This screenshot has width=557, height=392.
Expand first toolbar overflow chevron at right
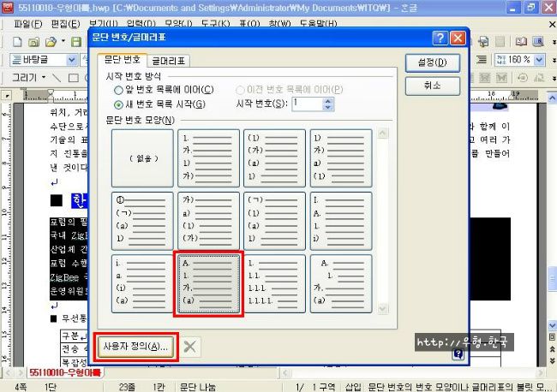(x=554, y=42)
